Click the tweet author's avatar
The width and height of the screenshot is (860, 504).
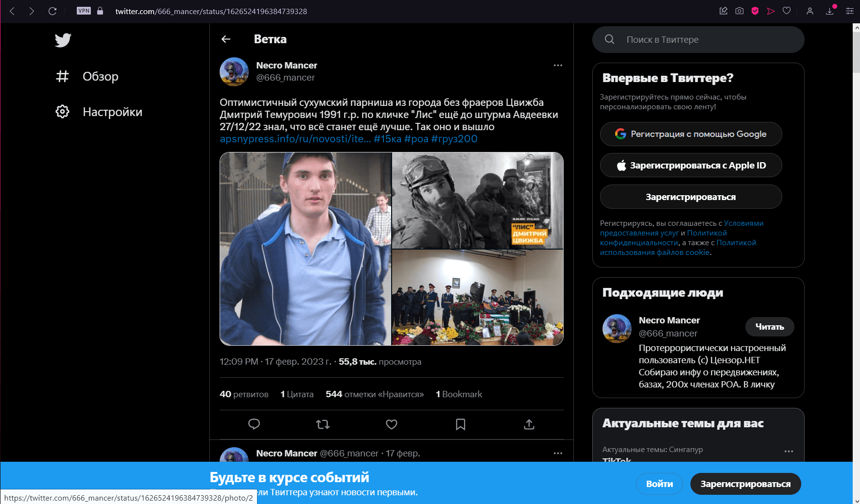point(234,72)
